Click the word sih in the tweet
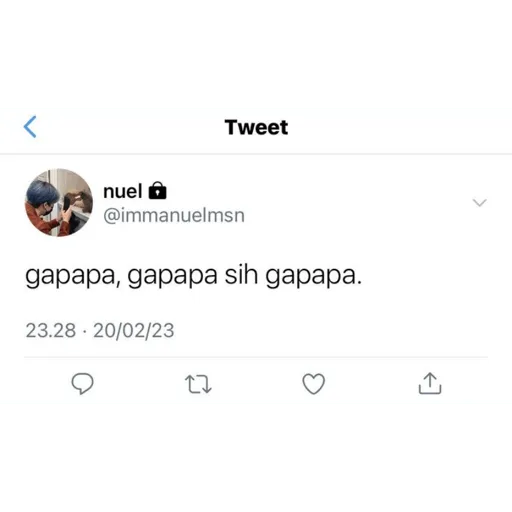The height and width of the screenshot is (512, 512). [241, 275]
